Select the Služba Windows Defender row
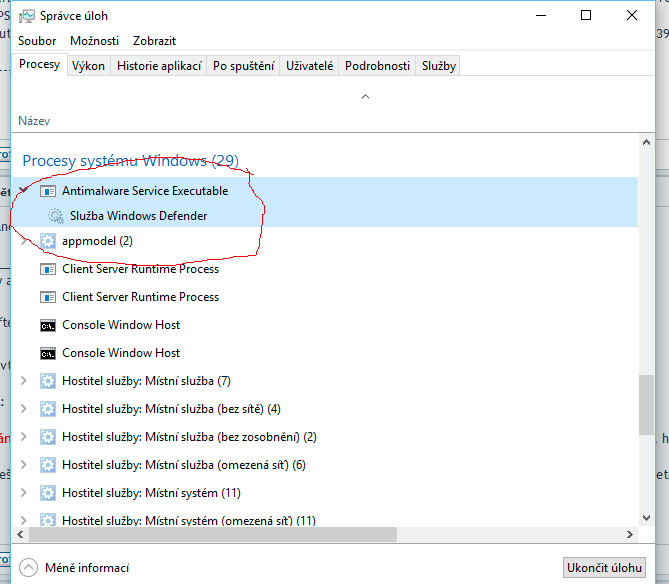669x584 pixels. (x=324, y=216)
